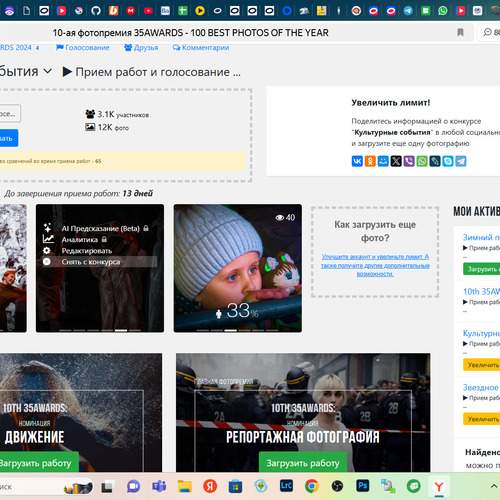500x500 pixels.
Task: Bookmark page using address bar bookmark icon
Action: [x=460, y=32]
